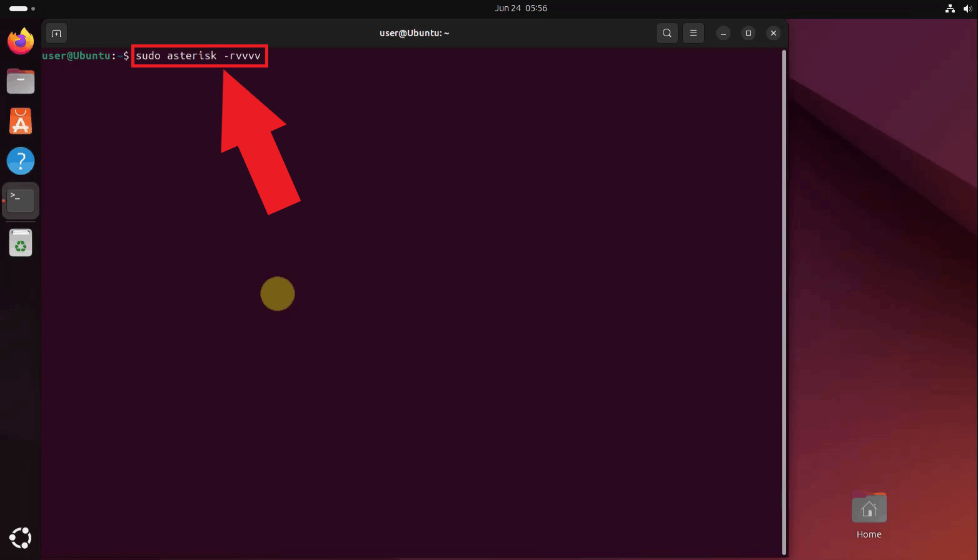Open the clock Jun 24 05:56

pos(521,8)
